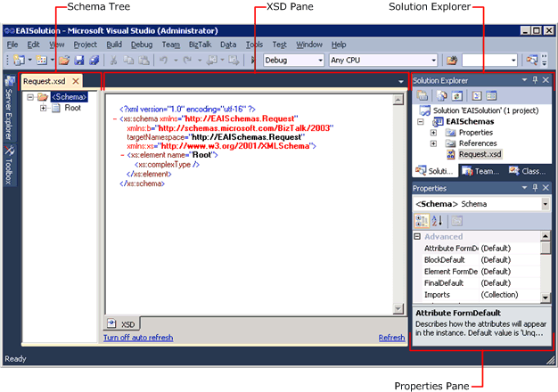Screen dimensions: 558x392
Task: Click View Designer icon in Solution Explorer
Action: pyautogui.click(x=491, y=95)
